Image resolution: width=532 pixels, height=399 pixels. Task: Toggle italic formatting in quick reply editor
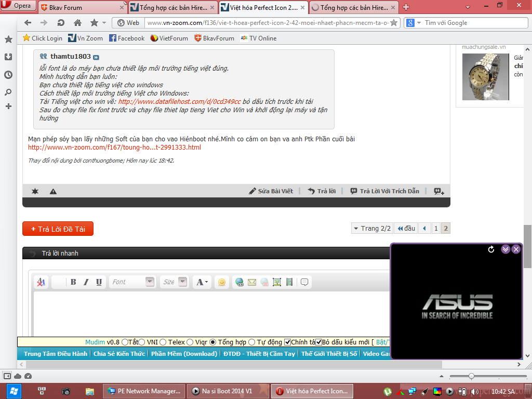(86, 282)
